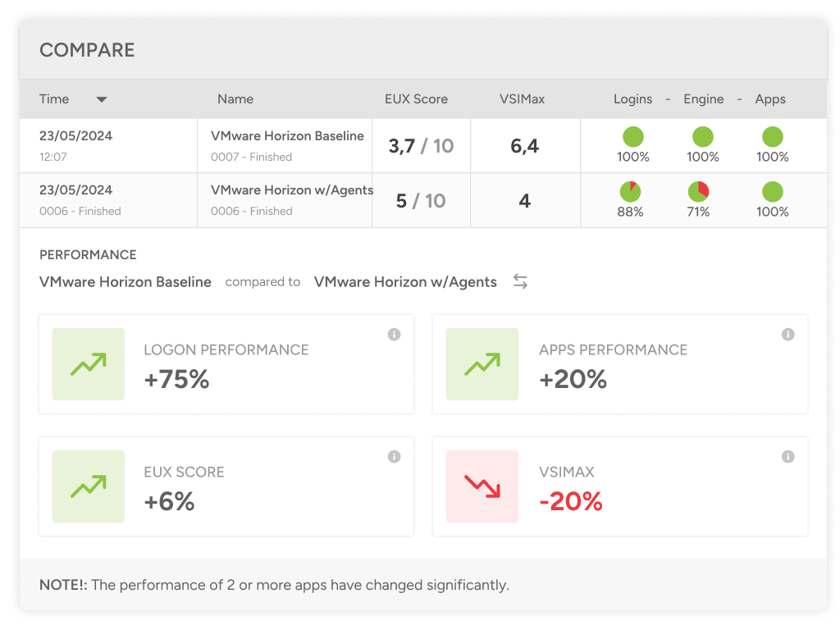Image resolution: width=840 pixels, height=630 pixels.
Task: Click the Apps Performance upward trend icon
Action: tap(482, 364)
